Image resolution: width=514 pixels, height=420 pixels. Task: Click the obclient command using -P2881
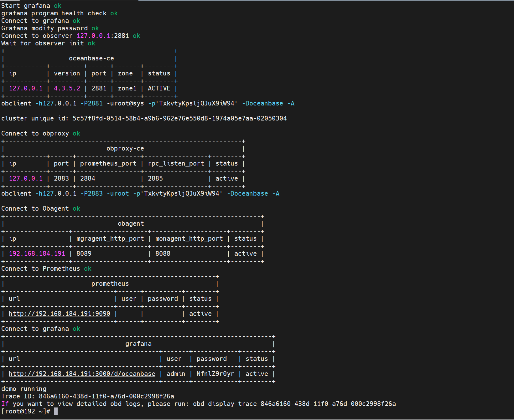[148, 103]
